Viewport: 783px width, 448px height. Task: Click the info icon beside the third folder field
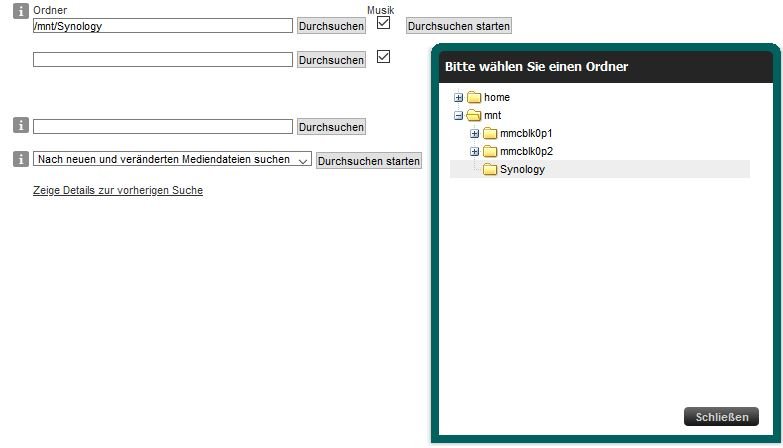[x=20, y=126]
